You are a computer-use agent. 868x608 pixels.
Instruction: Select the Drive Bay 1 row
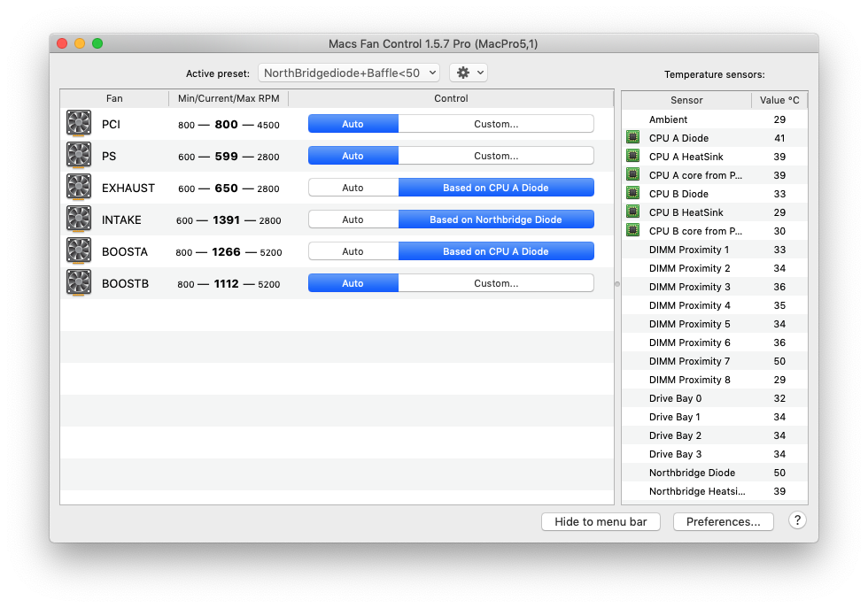pyautogui.click(x=715, y=417)
